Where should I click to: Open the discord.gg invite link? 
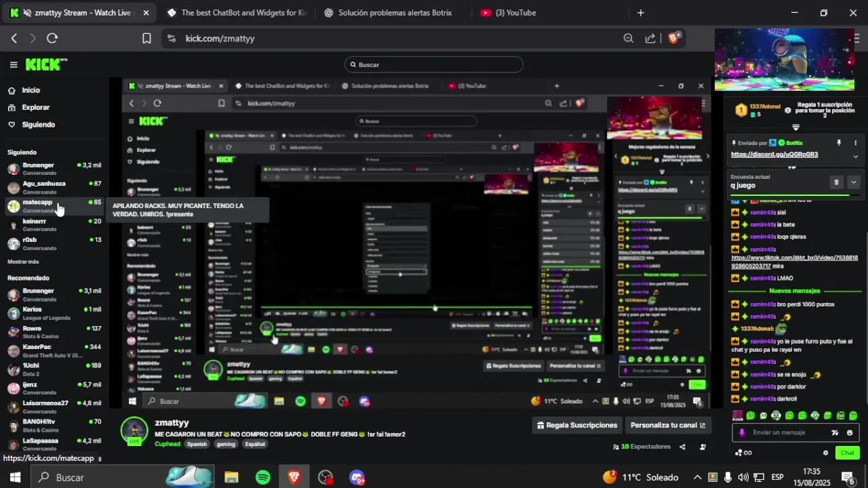pos(774,155)
